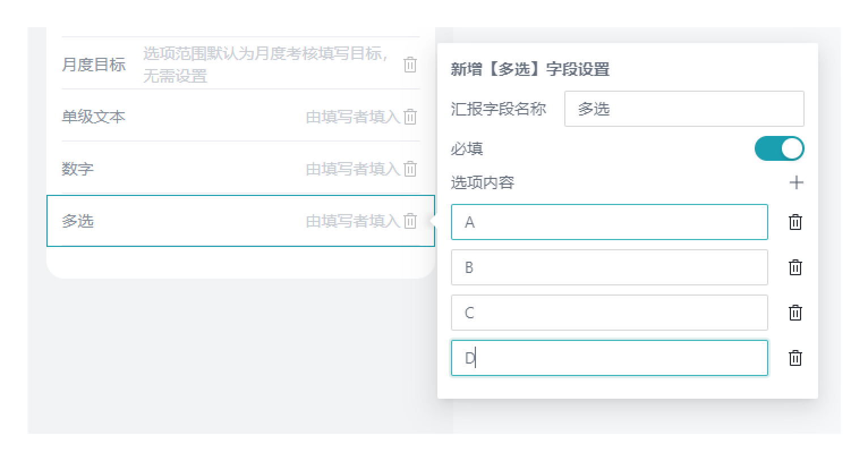Remove option D with trash icon
Image resolution: width=868 pixels, height=461 pixels.
coord(795,358)
